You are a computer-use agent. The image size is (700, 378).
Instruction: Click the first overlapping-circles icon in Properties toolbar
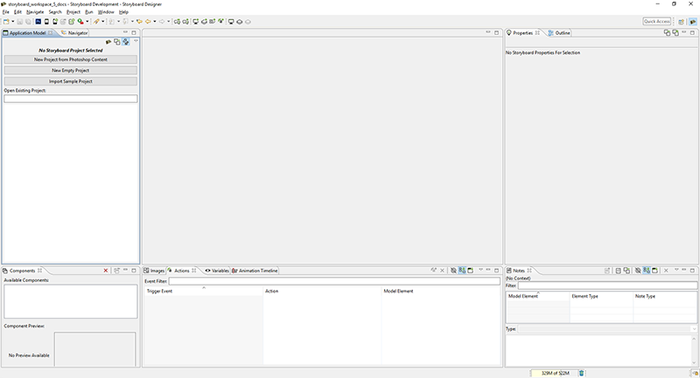click(667, 33)
